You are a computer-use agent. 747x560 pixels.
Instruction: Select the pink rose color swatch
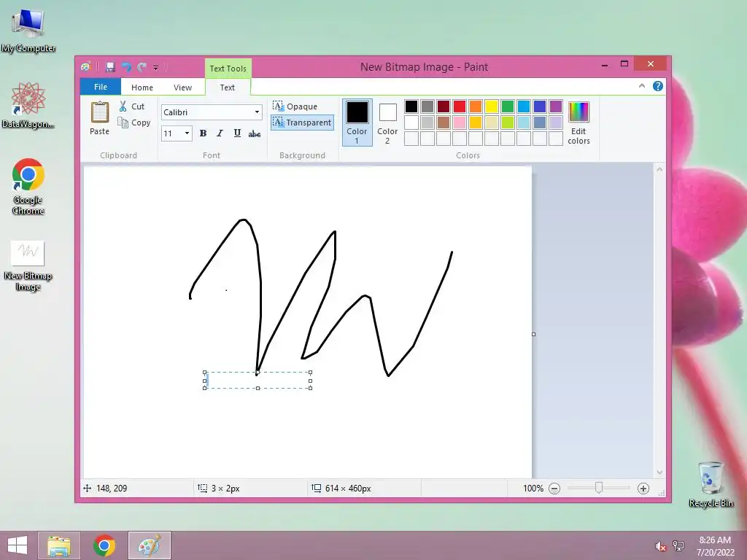click(x=460, y=122)
